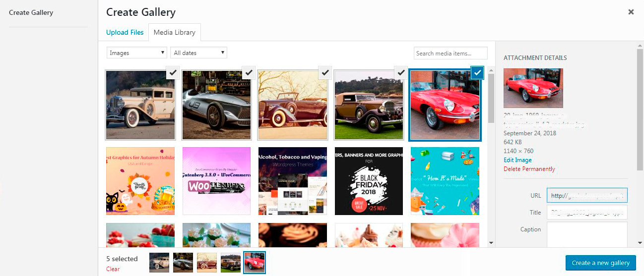The width and height of the screenshot is (644, 276).
Task: Open the All dates filter dropdown
Action: 198,53
